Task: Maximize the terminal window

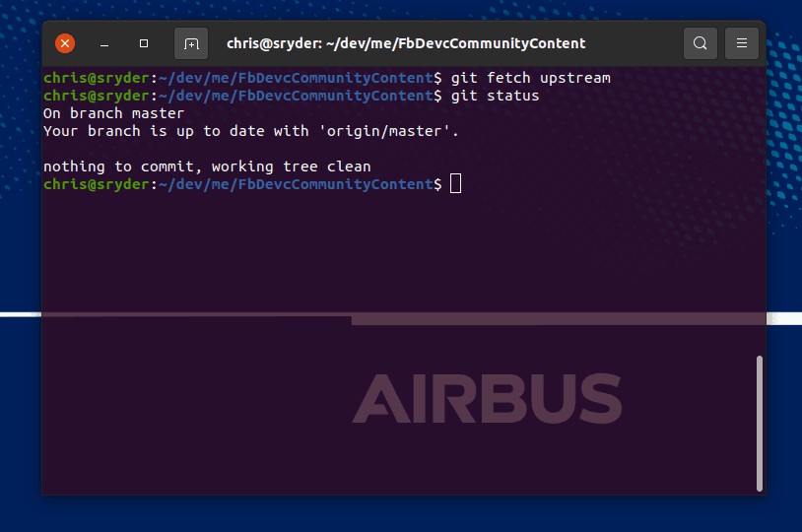Action: click(144, 43)
